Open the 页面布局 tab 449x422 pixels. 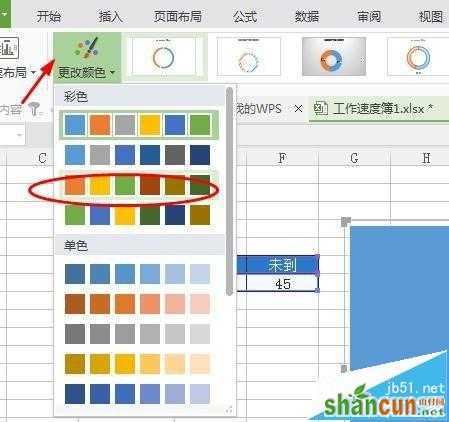point(178,16)
